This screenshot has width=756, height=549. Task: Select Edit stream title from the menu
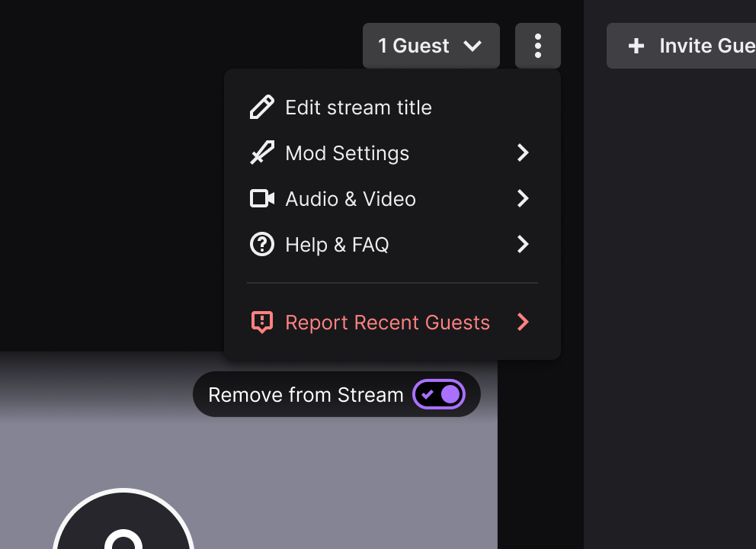click(358, 107)
